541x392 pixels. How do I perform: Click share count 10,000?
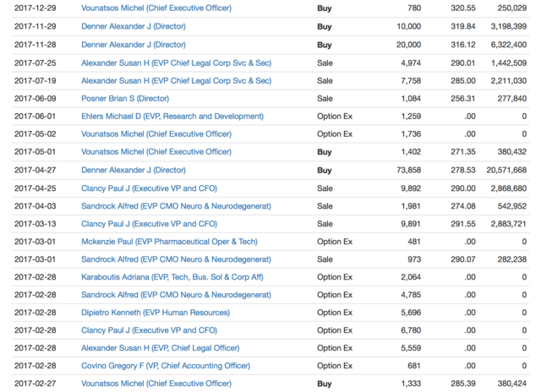click(409, 26)
